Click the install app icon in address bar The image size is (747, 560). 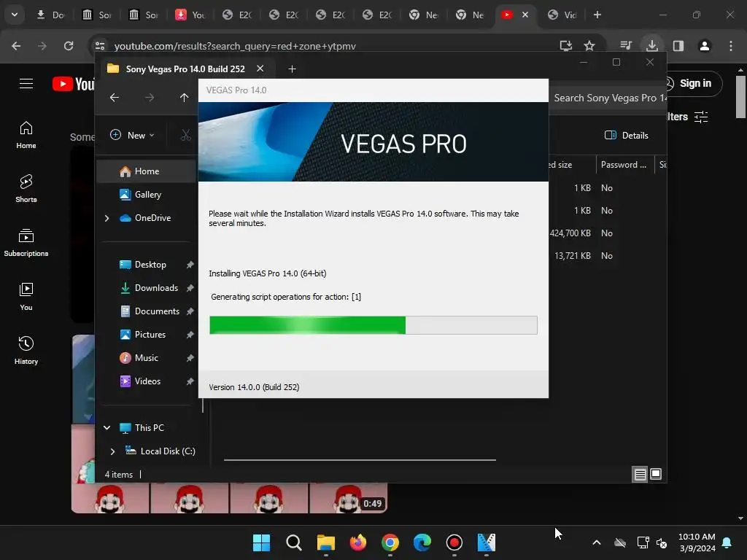pyautogui.click(x=566, y=46)
